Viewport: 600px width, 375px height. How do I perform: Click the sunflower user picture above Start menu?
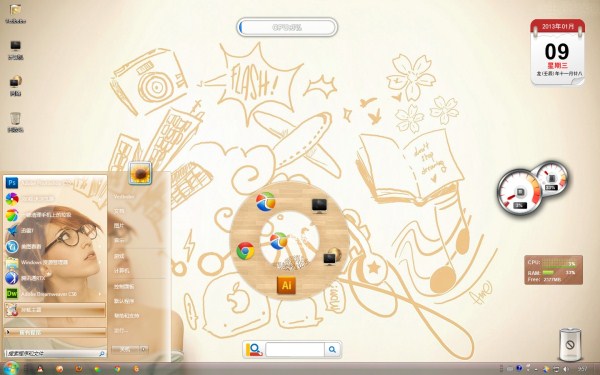coord(140,173)
